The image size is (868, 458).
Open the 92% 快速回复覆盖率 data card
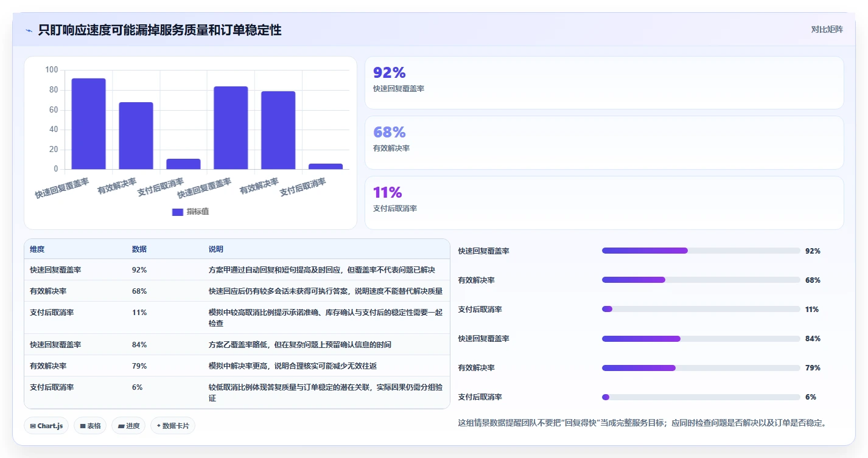click(604, 83)
